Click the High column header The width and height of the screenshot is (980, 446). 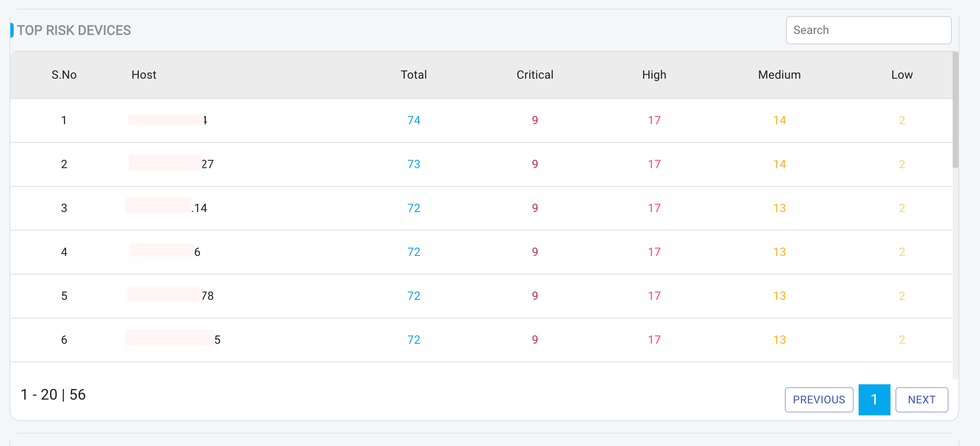(654, 75)
